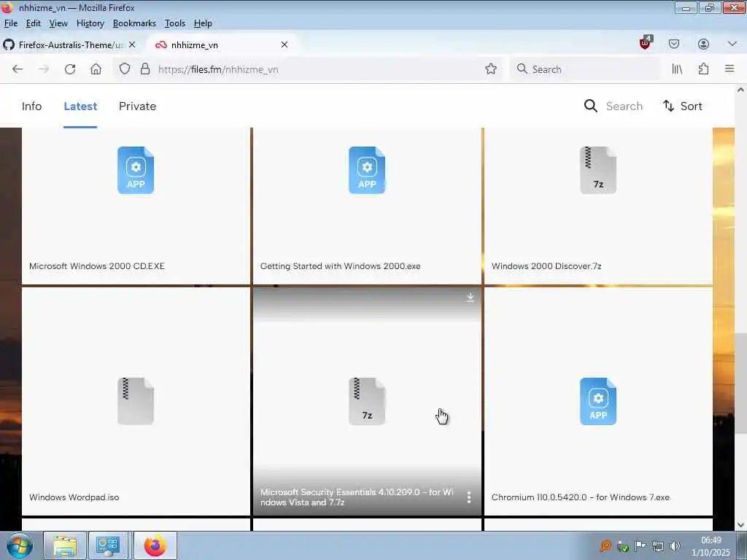
Task: Reload the current page
Action: [x=70, y=69]
